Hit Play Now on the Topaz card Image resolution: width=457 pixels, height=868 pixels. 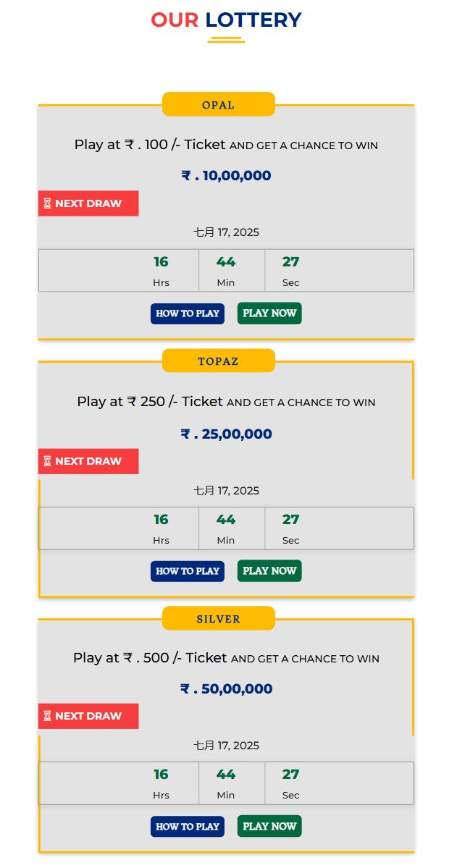269,571
